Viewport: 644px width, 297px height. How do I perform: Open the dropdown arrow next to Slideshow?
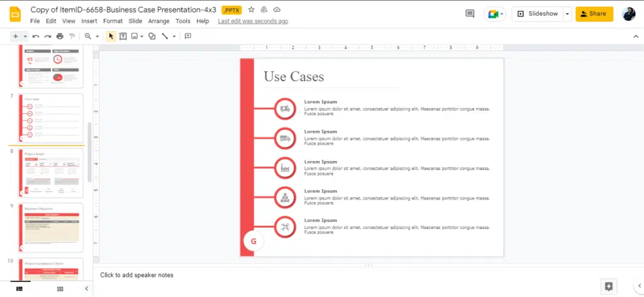[x=567, y=14]
